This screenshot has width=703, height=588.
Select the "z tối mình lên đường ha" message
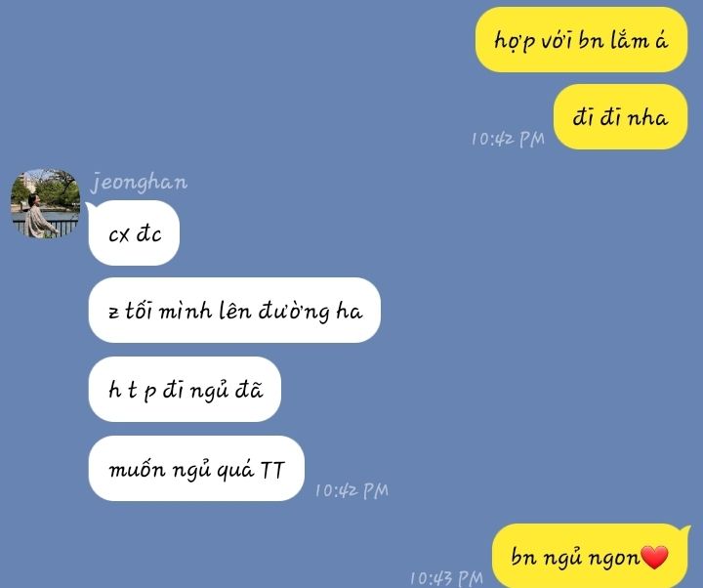click(x=234, y=311)
